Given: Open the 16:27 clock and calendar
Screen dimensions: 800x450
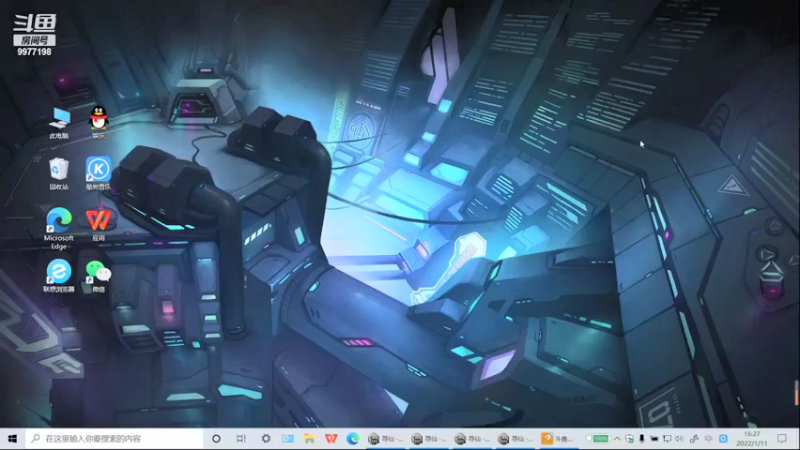Looking at the screenshot, I should pyautogui.click(x=752, y=439).
